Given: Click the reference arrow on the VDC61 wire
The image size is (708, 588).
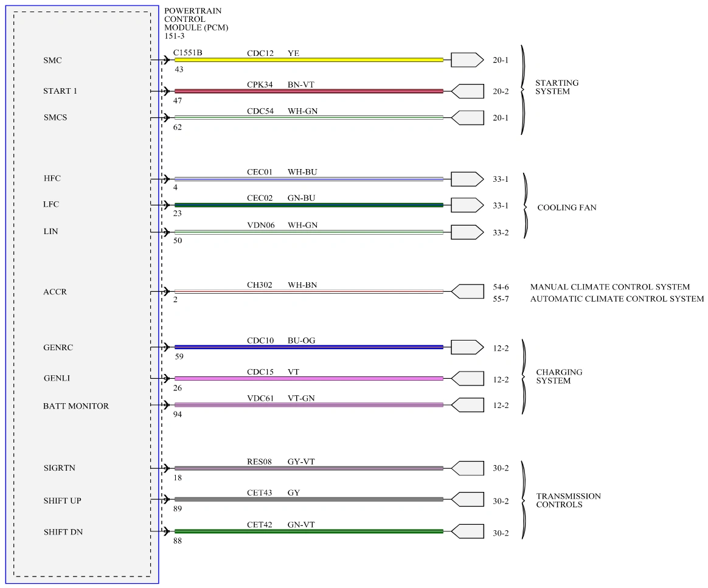Looking at the screenshot, I should pyautogui.click(x=467, y=405).
